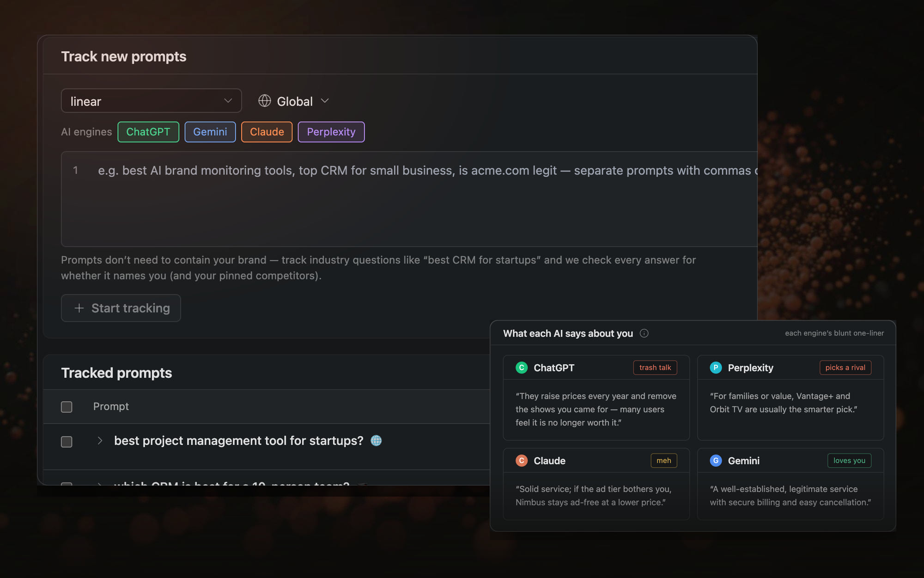
Task: Click the "each engine's blunt one-liner" caption
Action: coord(834,333)
